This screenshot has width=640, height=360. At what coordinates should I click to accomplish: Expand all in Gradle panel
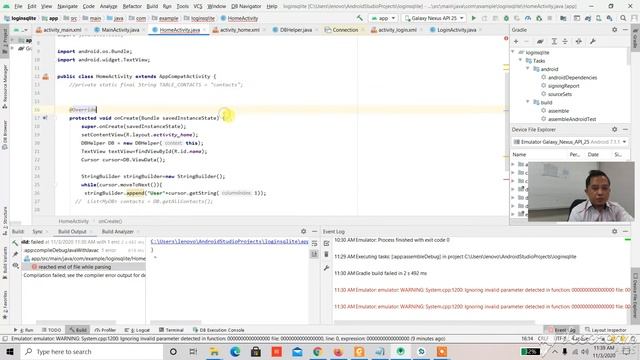point(554,41)
